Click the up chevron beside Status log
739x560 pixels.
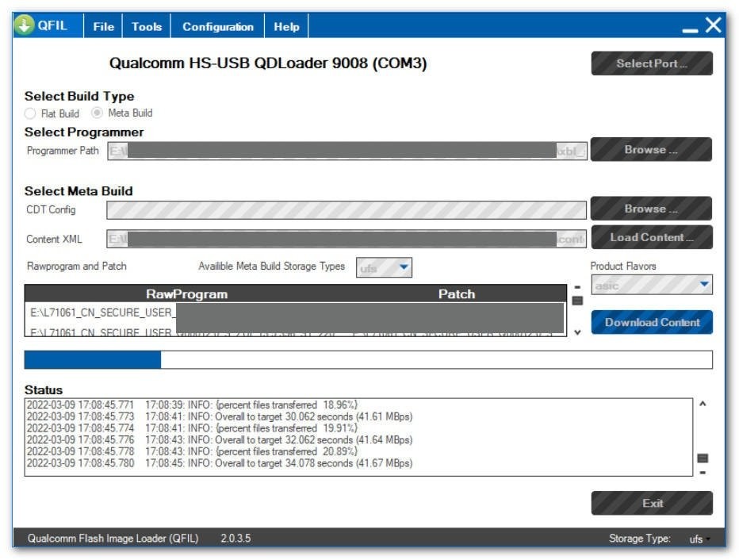pos(703,404)
